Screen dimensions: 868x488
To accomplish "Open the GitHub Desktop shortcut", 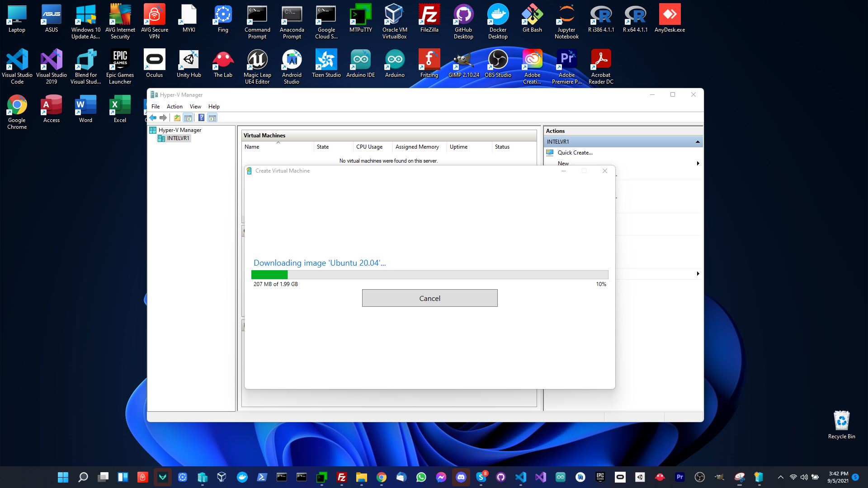I will click(x=463, y=21).
